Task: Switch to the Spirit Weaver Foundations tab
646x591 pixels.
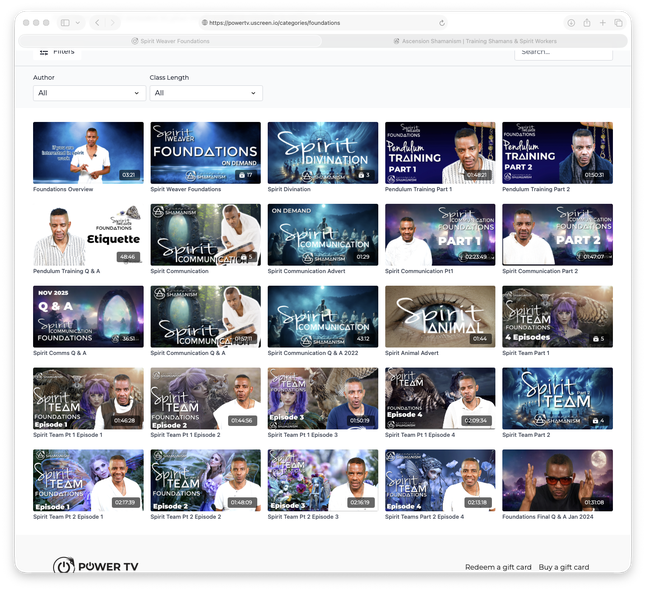Action: 170,41
